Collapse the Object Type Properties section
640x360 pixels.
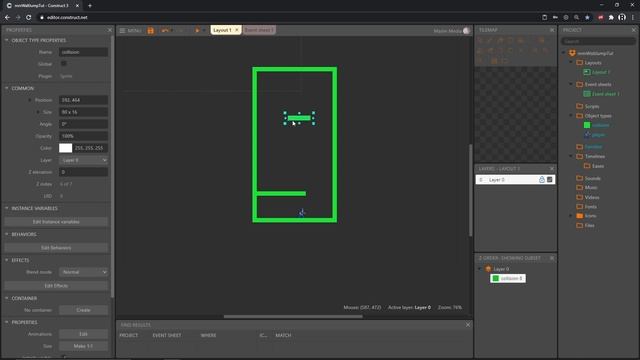[7, 40]
